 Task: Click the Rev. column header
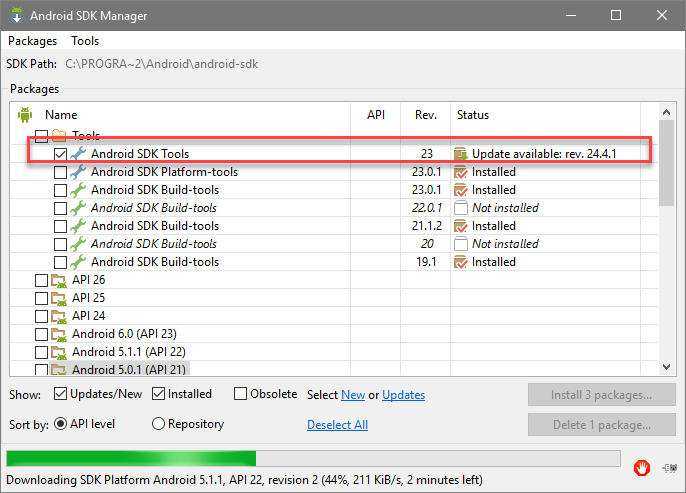pyautogui.click(x=426, y=115)
